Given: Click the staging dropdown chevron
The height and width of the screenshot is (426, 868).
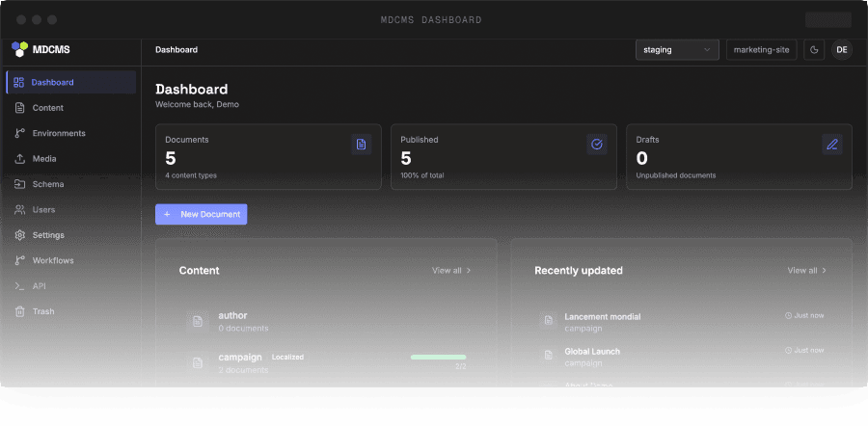Looking at the screenshot, I should pos(707,50).
